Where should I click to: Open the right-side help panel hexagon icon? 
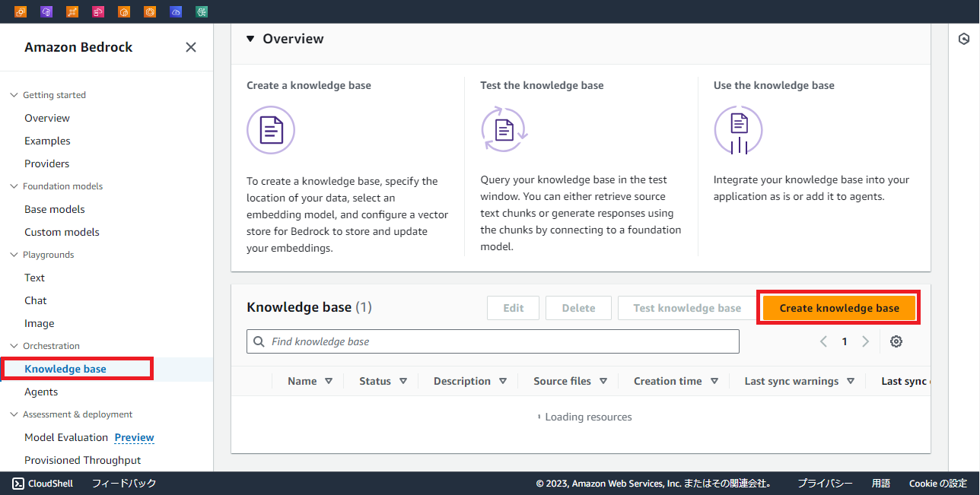pos(964,39)
